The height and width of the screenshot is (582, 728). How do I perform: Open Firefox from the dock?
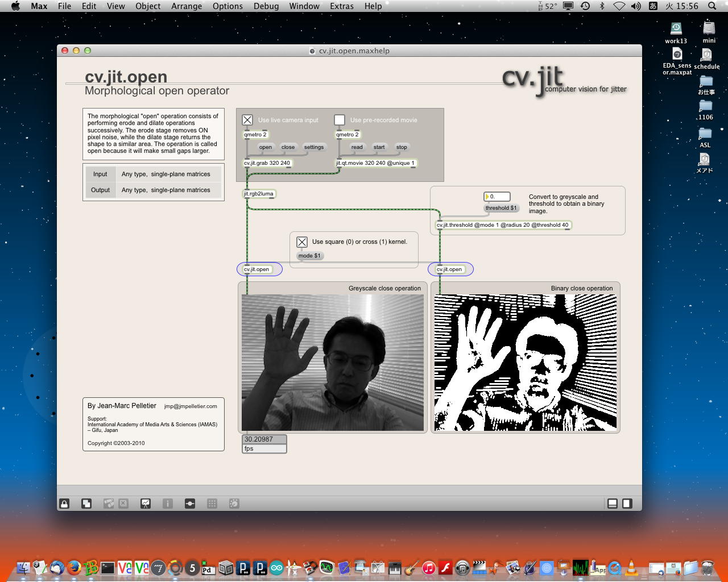click(74, 567)
